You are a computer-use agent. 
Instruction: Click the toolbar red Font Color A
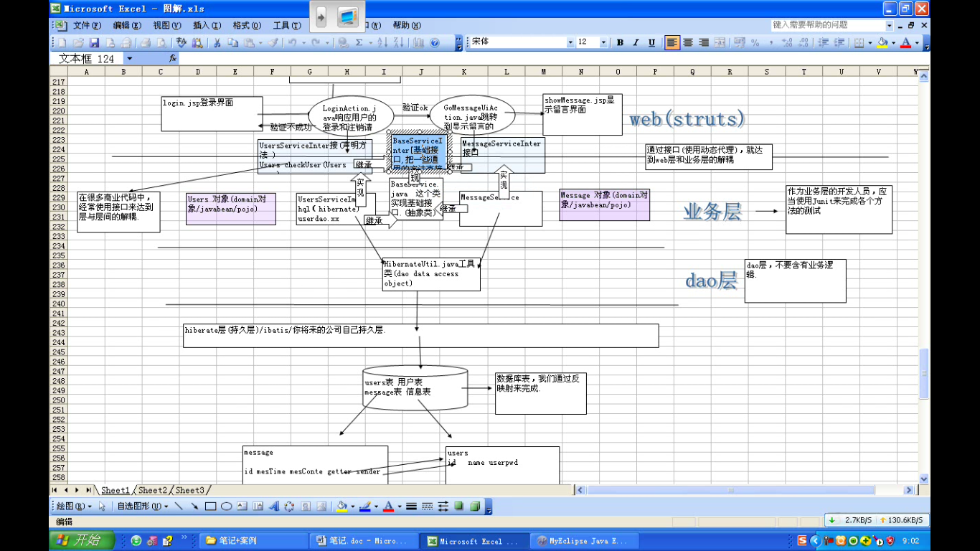(905, 42)
